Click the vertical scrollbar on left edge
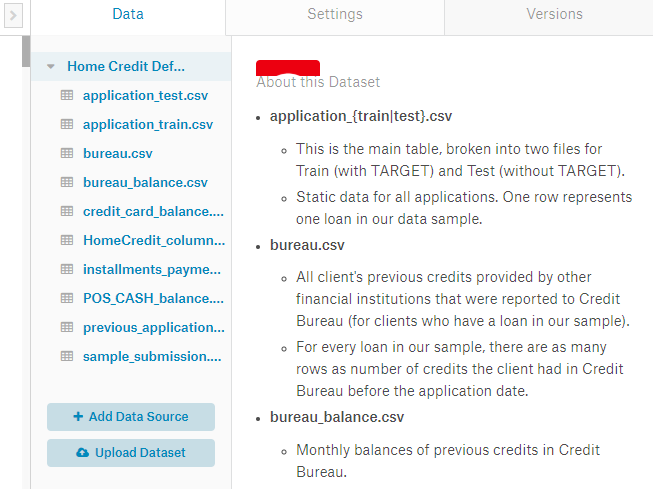This screenshot has height=489, width=653. pos(26,52)
